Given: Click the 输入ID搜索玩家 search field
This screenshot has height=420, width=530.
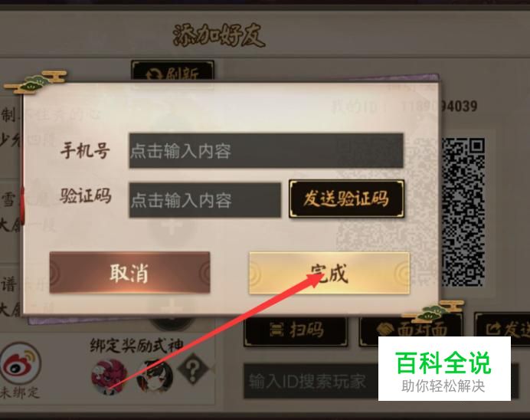Looking at the screenshot, I should pyautogui.click(x=311, y=382).
